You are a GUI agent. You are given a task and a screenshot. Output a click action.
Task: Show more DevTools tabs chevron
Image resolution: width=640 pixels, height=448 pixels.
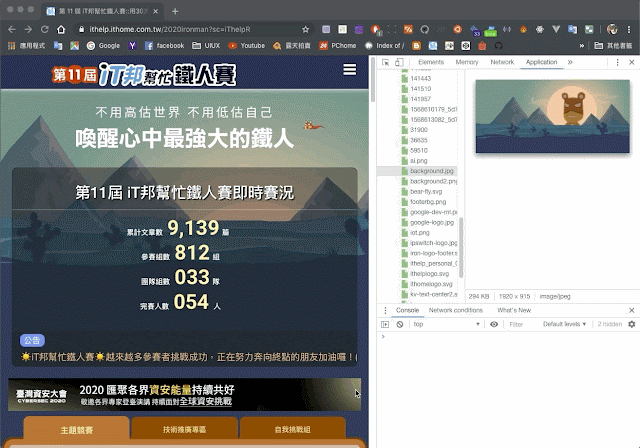pyautogui.click(x=570, y=62)
